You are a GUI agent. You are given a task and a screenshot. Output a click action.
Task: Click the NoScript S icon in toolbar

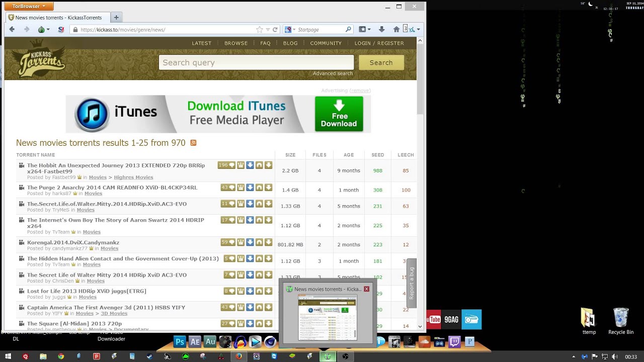[x=61, y=30]
